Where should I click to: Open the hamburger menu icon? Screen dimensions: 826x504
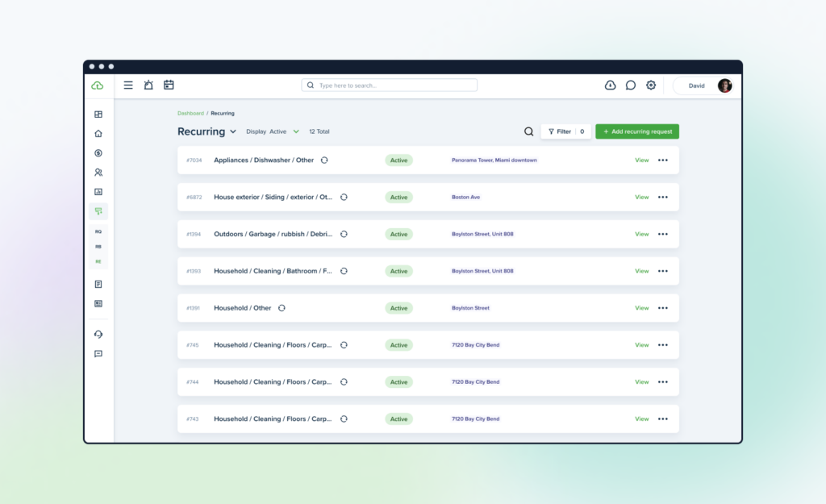128,85
